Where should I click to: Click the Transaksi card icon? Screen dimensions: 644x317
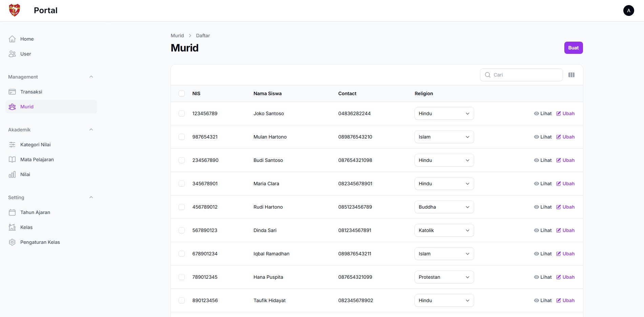coord(12,92)
